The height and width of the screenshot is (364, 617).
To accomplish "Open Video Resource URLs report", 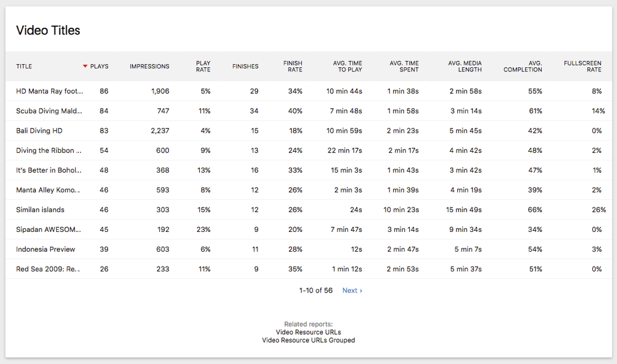I will [308, 332].
